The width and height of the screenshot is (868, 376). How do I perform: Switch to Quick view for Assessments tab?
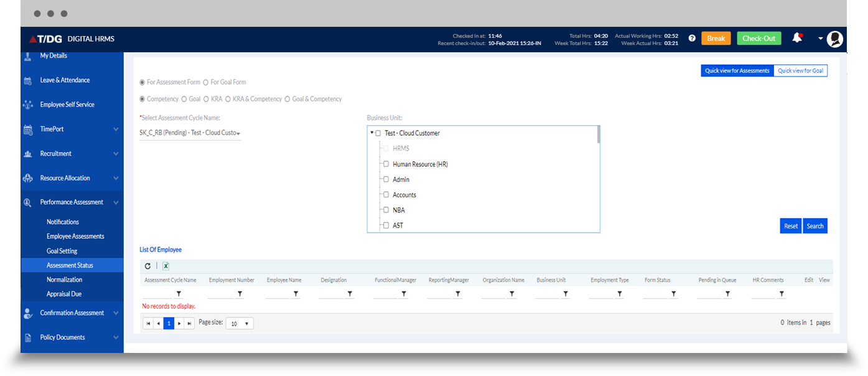737,71
